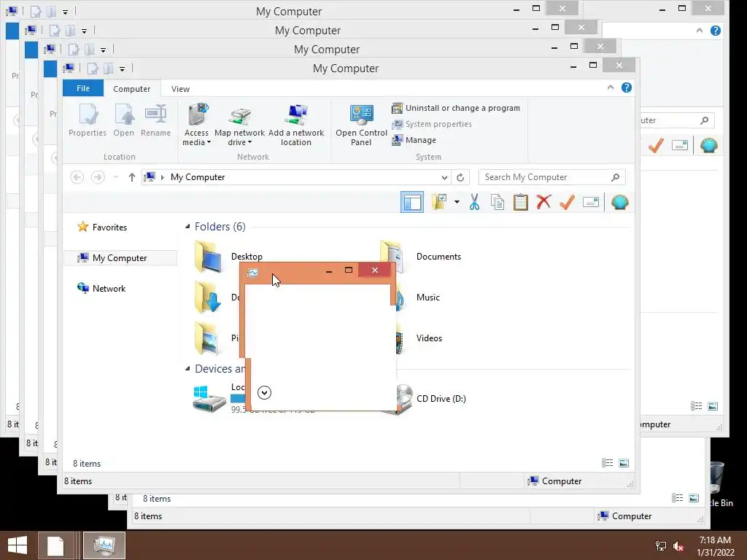This screenshot has width=747, height=560.
Task: Click Add a network location
Action: point(296,125)
